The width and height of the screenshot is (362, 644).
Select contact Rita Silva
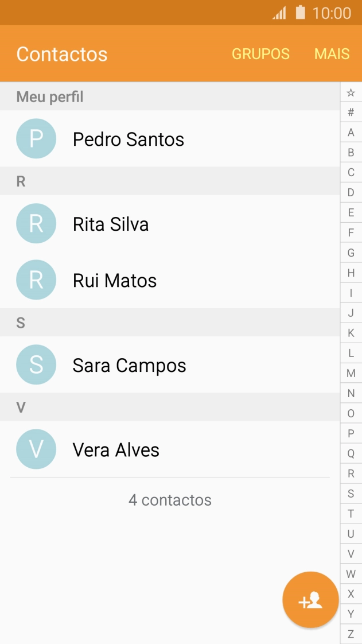(111, 223)
